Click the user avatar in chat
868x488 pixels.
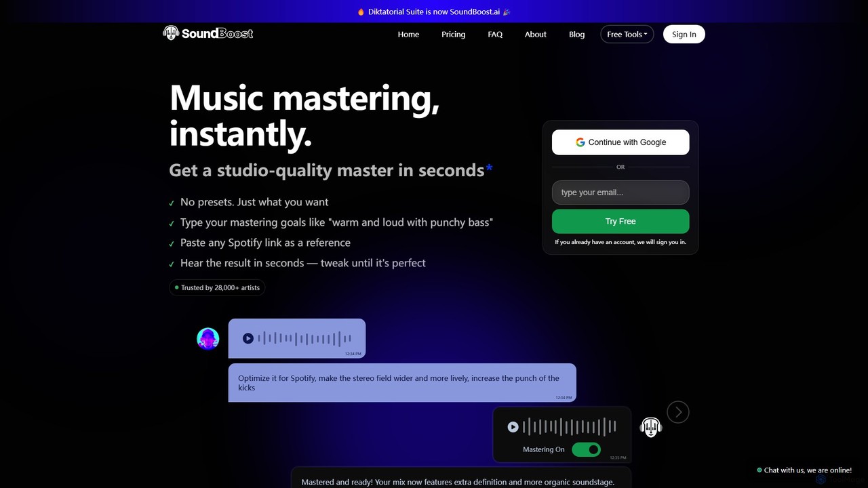[x=208, y=338]
